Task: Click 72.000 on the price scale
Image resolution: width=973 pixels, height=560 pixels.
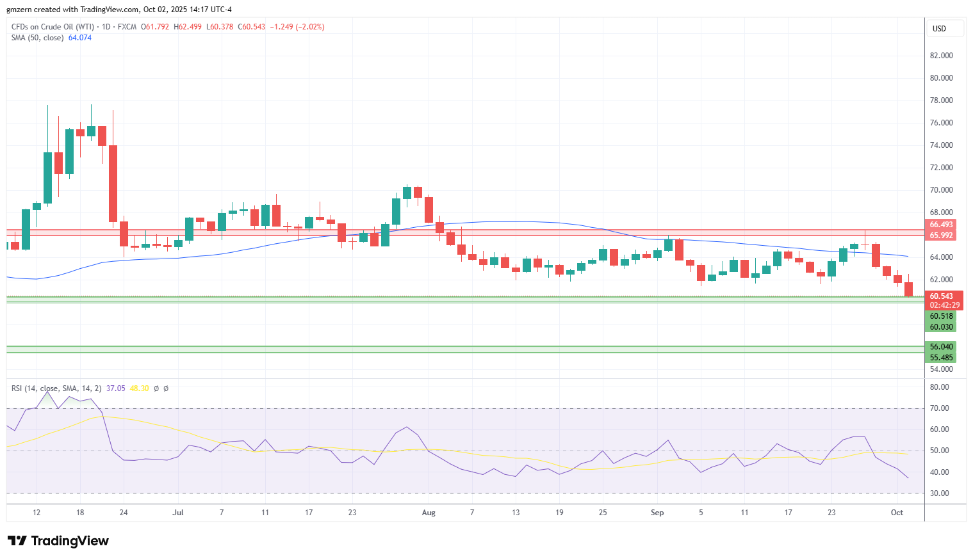Action: pos(941,168)
